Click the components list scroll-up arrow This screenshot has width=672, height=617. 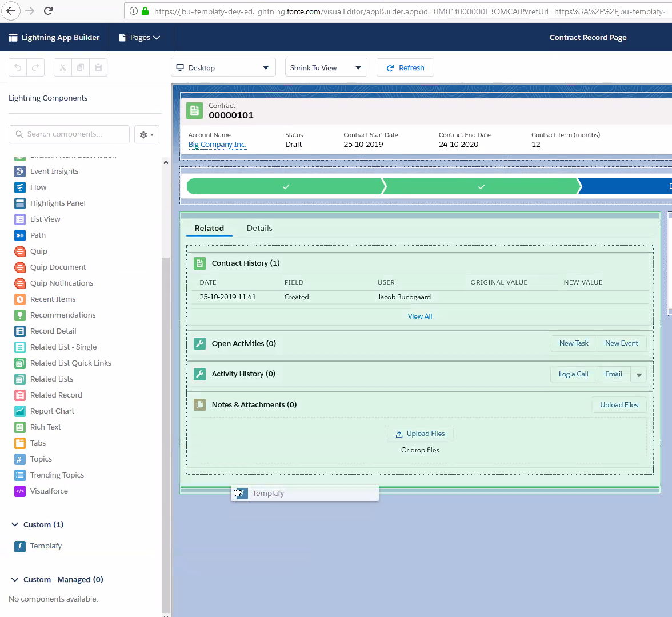(166, 162)
